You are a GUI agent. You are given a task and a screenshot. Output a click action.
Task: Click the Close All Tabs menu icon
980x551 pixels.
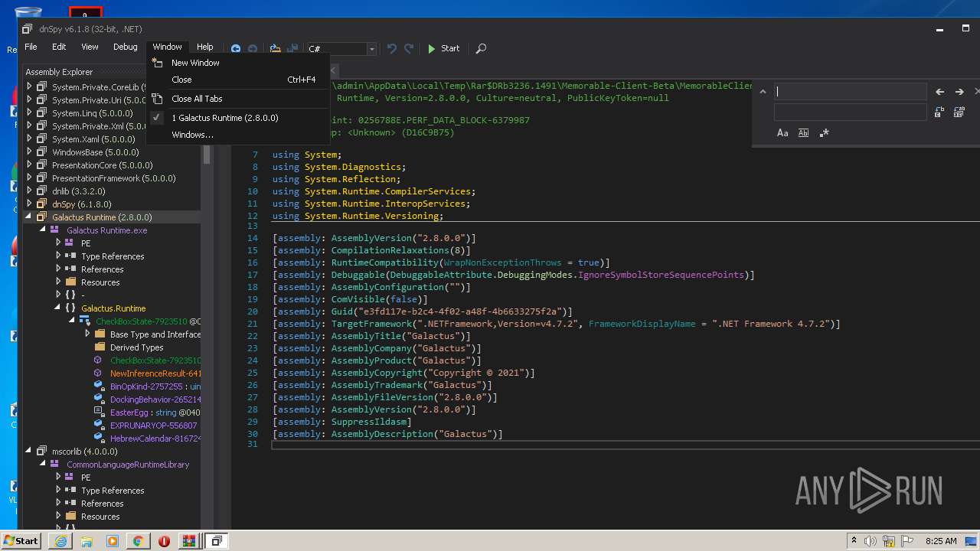[x=157, y=99]
